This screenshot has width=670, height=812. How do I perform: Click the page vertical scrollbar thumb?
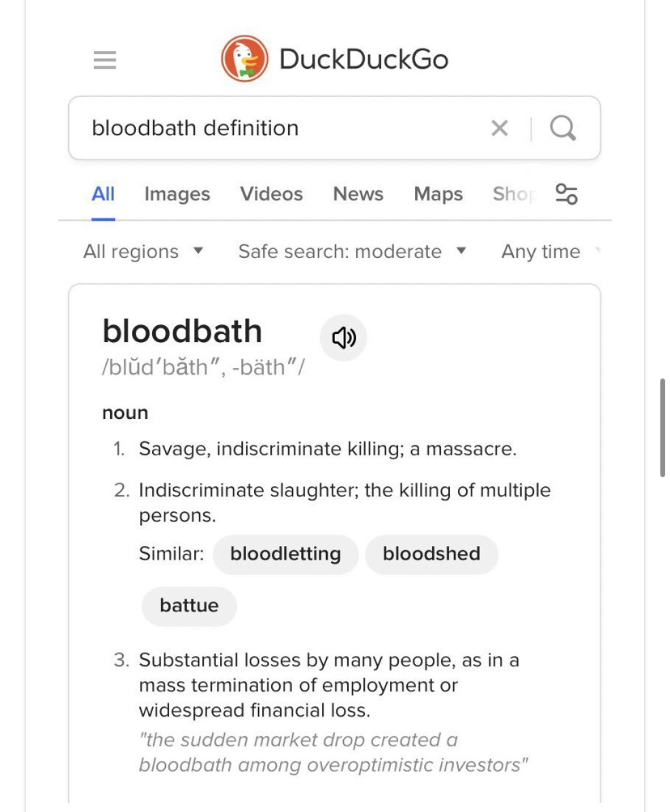662,428
